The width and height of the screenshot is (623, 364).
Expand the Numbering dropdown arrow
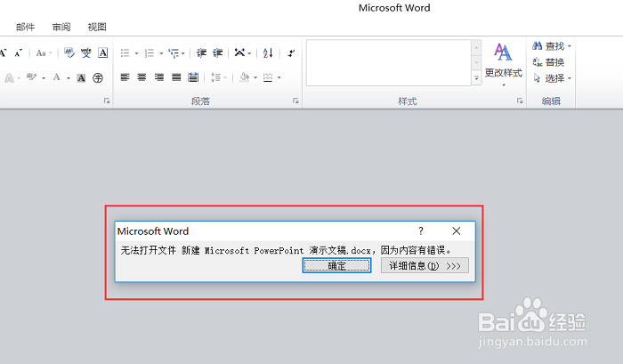[x=161, y=53]
